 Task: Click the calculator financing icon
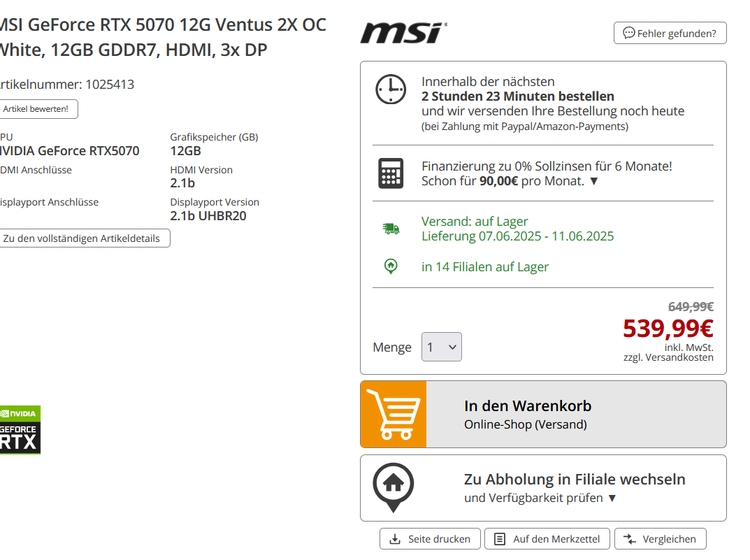[x=391, y=173]
